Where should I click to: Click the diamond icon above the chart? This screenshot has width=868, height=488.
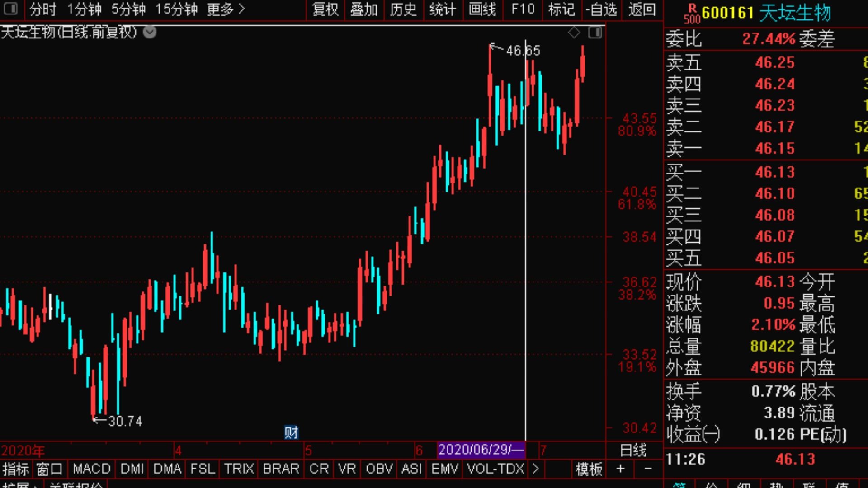[x=574, y=33]
